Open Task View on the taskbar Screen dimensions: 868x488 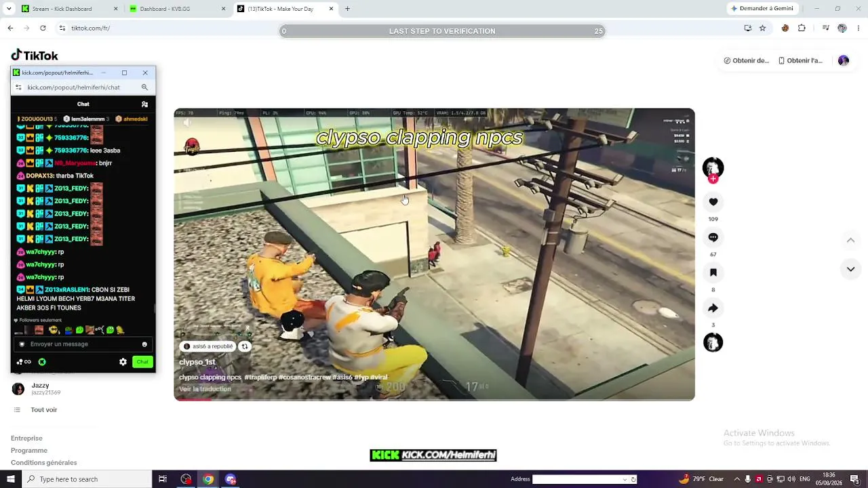[x=163, y=479]
